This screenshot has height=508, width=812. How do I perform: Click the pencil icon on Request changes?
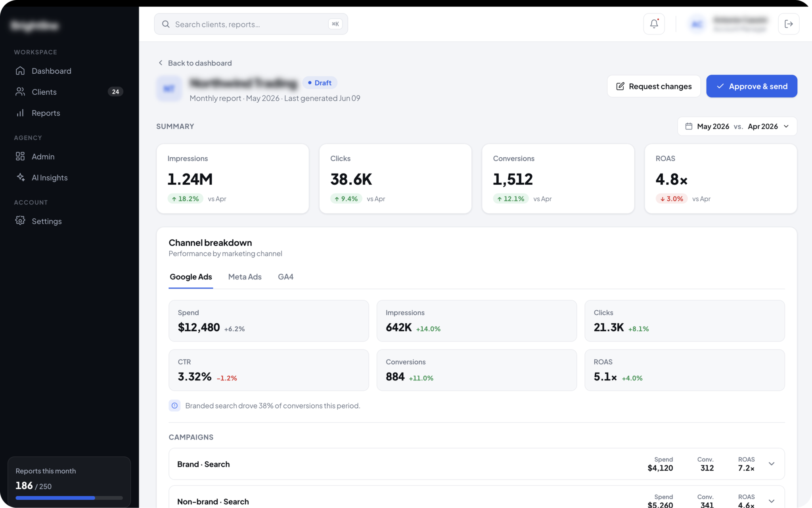(x=620, y=86)
